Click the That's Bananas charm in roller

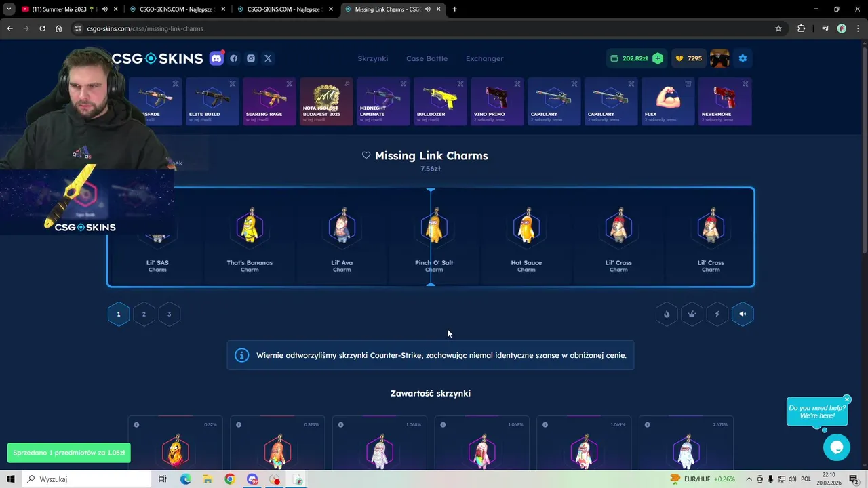coord(250,237)
